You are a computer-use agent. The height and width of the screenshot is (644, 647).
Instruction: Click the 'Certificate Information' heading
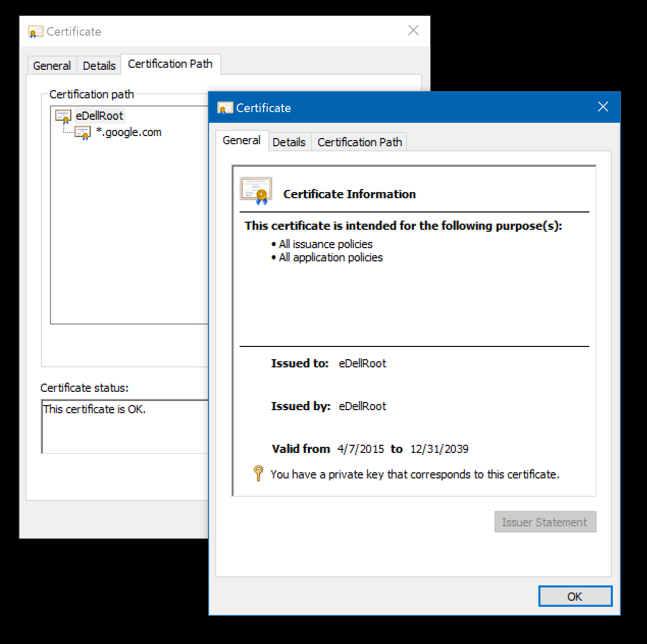click(349, 194)
